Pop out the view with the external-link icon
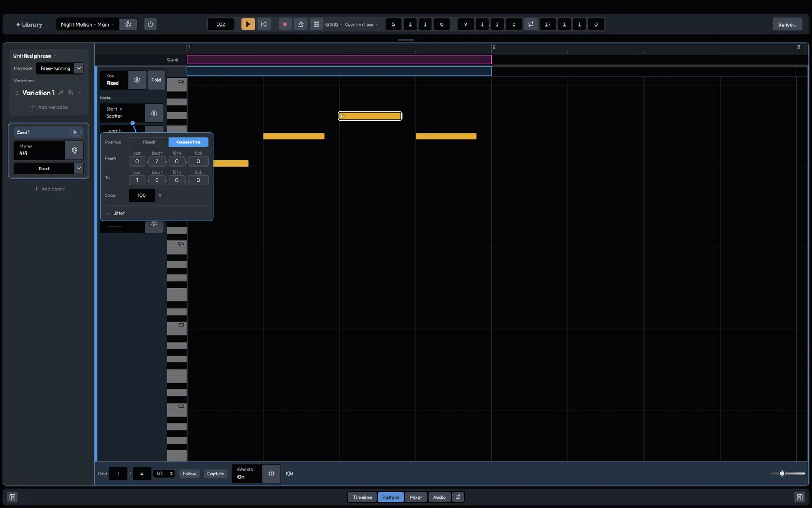Screen dimensions: 812x508 point(458,497)
